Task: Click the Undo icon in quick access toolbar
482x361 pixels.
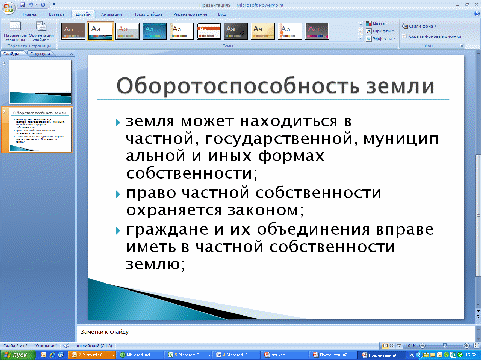Action: point(32,5)
